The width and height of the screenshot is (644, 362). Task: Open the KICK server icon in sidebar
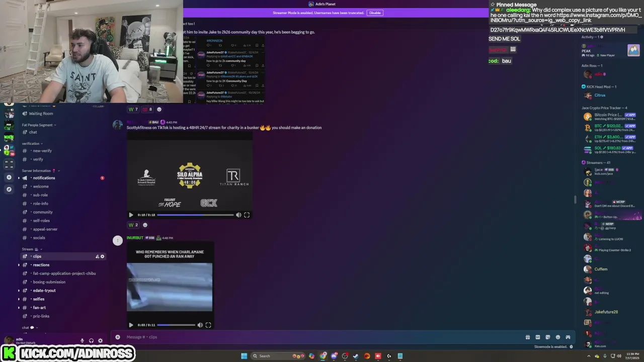point(9,137)
